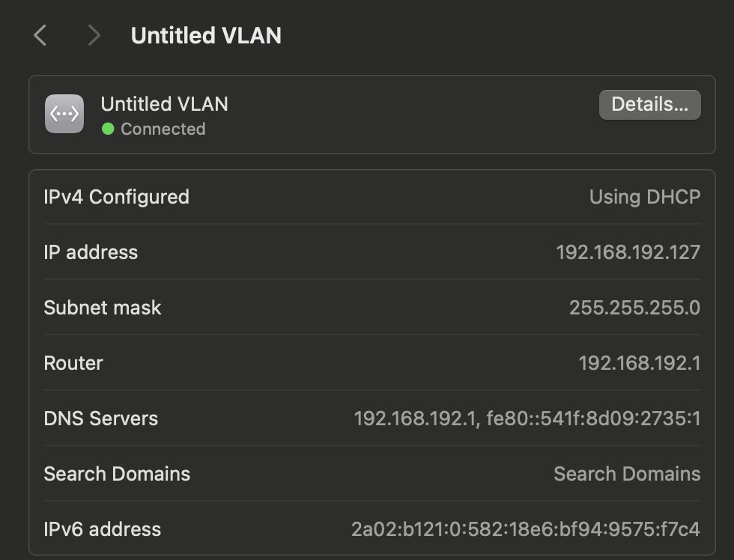Click the DNS Servers label

(101, 419)
